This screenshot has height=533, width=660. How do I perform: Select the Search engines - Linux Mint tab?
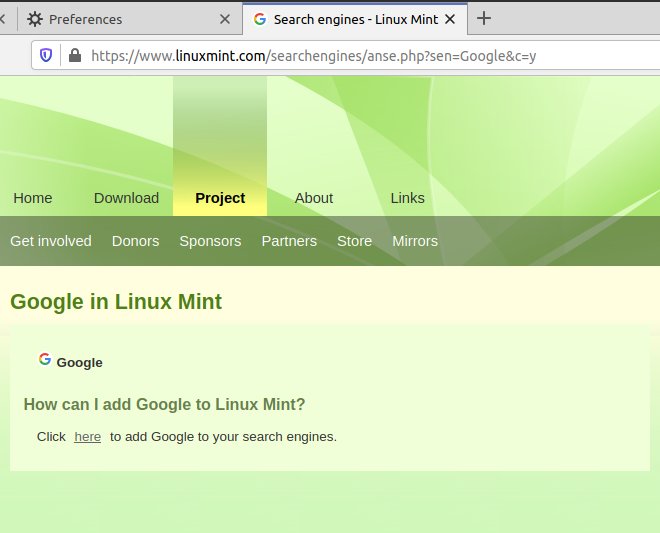355,19
